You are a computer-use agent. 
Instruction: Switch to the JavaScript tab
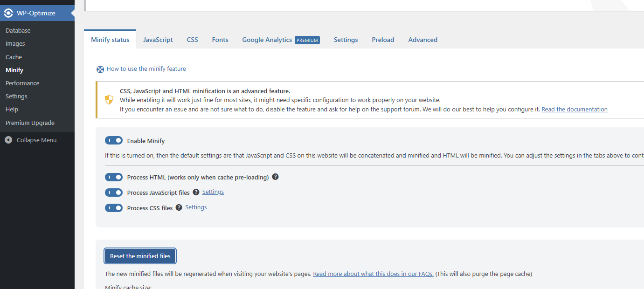pyautogui.click(x=158, y=40)
